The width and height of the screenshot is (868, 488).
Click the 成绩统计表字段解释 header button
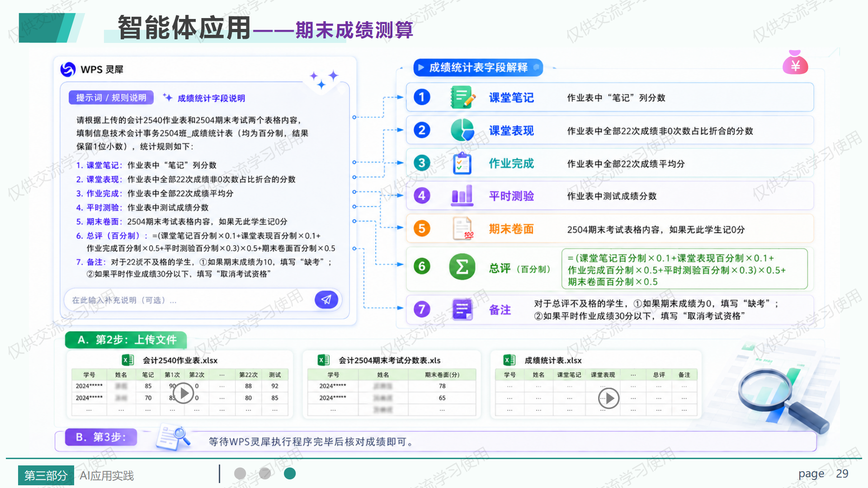tap(478, 68)
